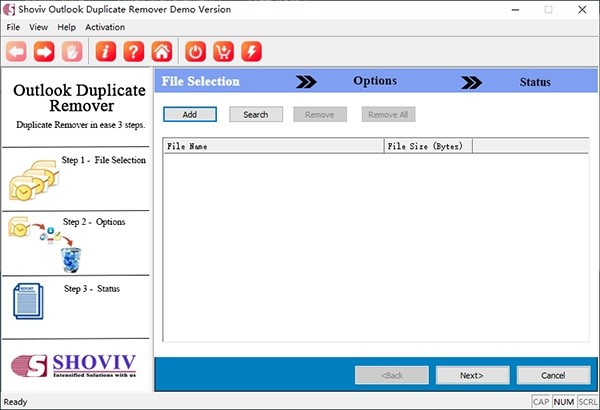Image resolution: width=600 pixels, height=410 pixels.
Task: Click the shopping cart buy icon
Action: tap(224, 50)
